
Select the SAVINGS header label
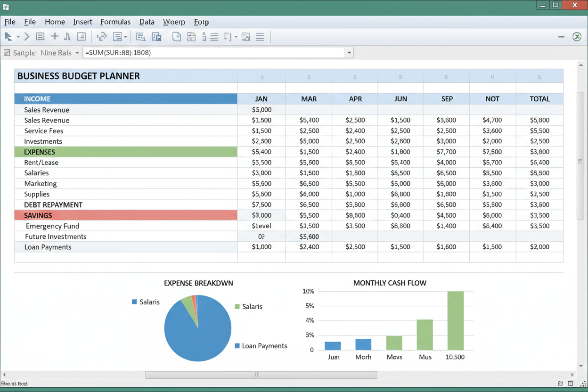[38, 215]
